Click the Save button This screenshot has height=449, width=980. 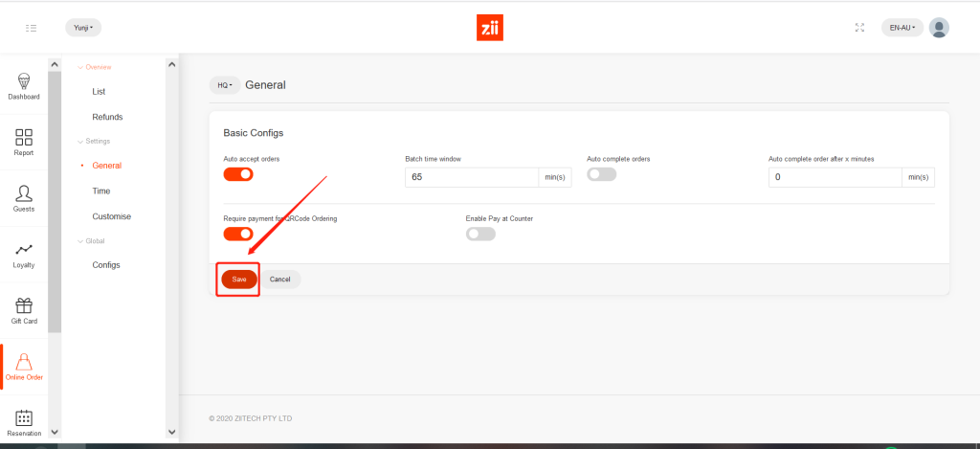[239, 280]
